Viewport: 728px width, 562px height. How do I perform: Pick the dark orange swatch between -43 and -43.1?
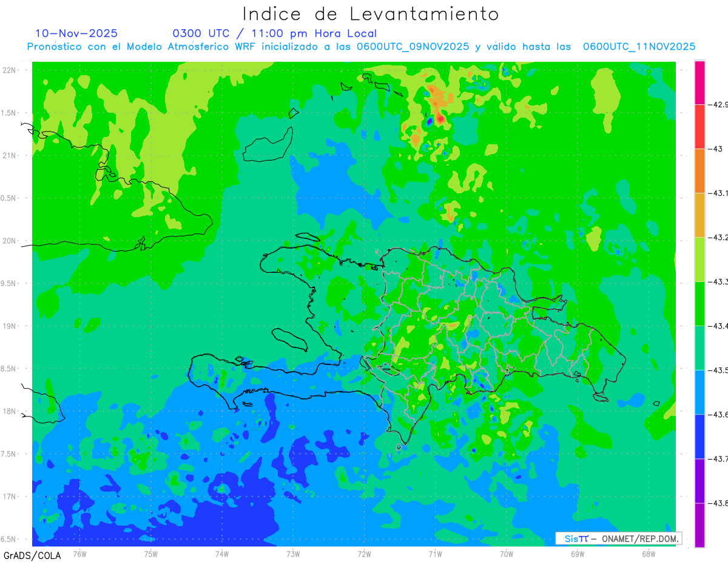pos(699,171)
